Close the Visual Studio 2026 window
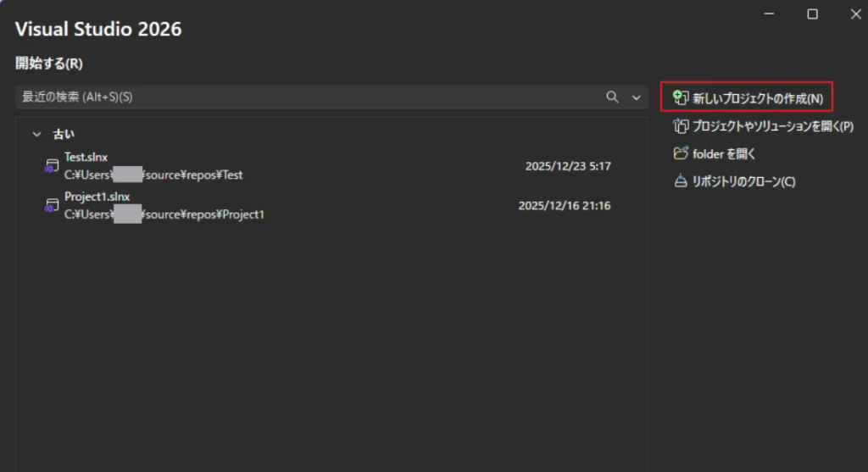 click(x=855, y=14)
